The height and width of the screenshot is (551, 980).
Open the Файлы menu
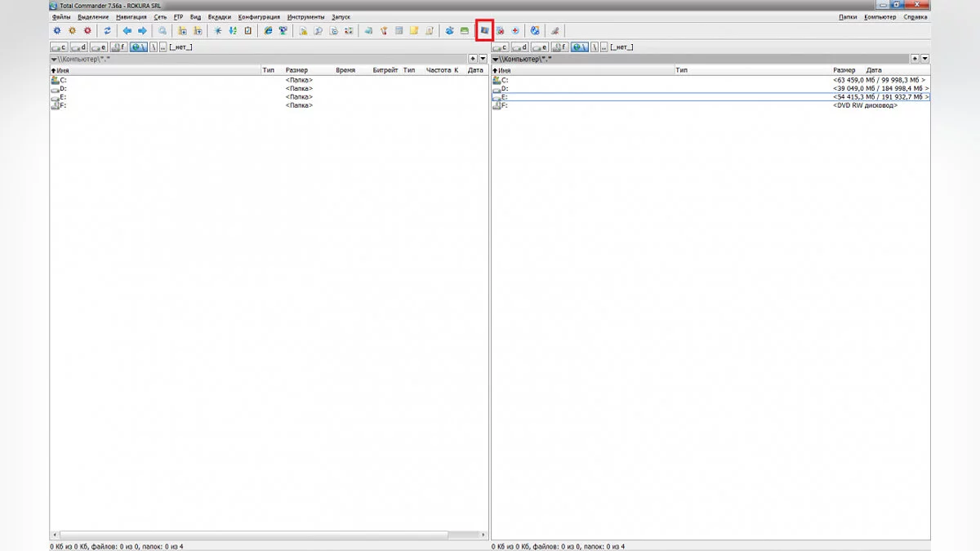[x=61, y=16]
